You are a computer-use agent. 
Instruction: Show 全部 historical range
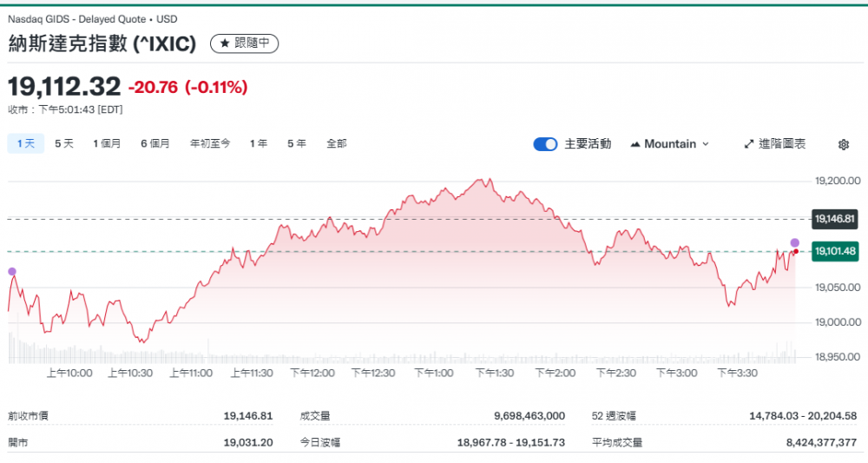coord(337,144)
